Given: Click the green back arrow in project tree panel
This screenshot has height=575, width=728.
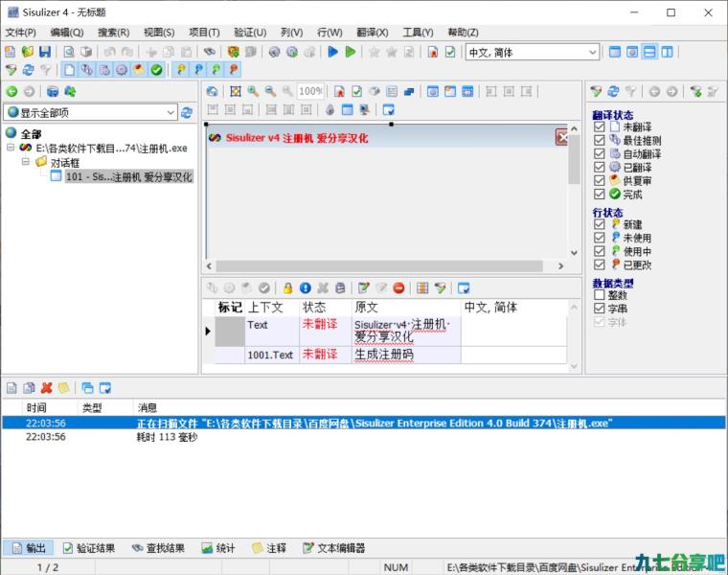Looking at the screenshot, I should click(11, 91).
